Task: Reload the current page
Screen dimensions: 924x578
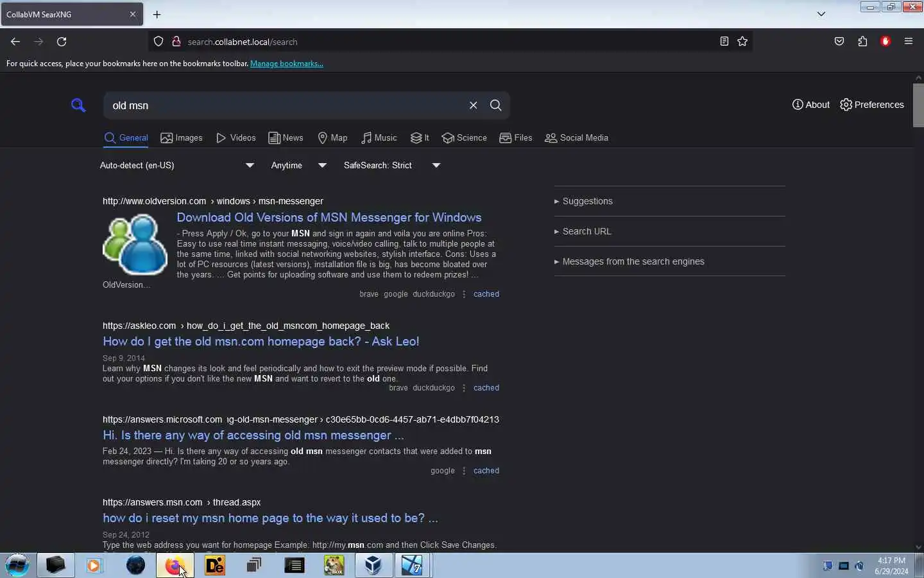Action: point(62,42)
